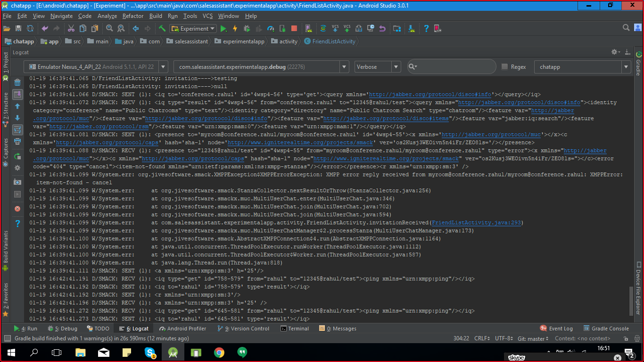Click the Make Project hammer icon
Image resolution: width=644 pixels, height=362 pixels.
tap(162, 29)
